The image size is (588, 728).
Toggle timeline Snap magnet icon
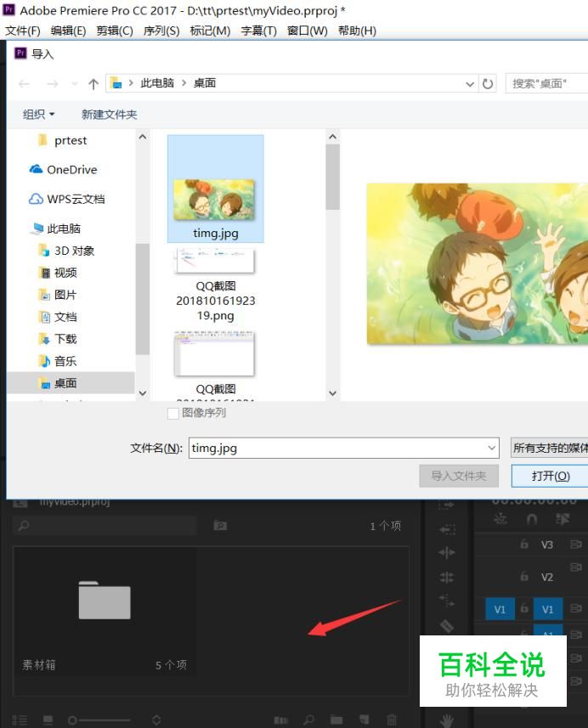pos(532,519)
